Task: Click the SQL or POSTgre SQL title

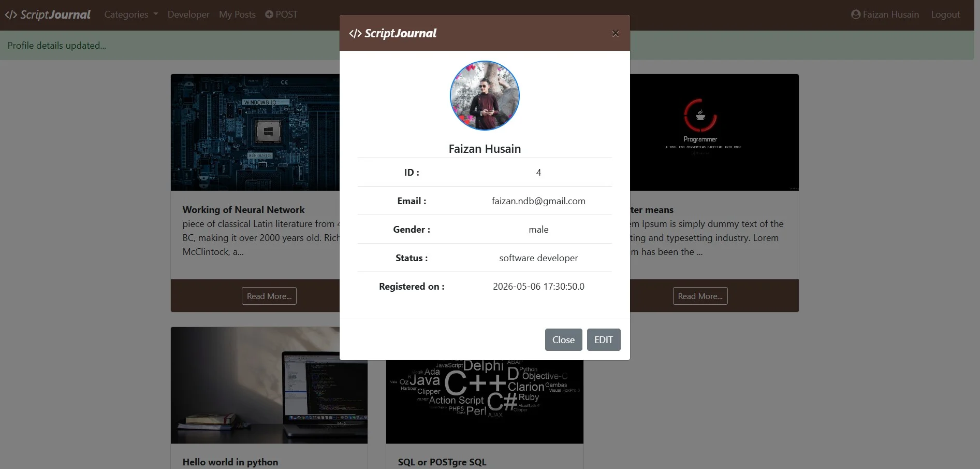Action: (x=442, y=462)
